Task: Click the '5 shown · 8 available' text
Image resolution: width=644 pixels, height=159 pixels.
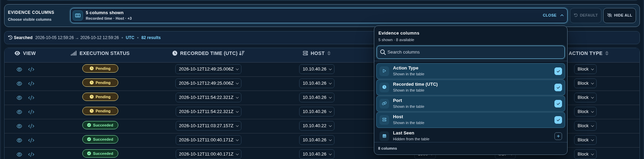Action: [x=396, y=40]
